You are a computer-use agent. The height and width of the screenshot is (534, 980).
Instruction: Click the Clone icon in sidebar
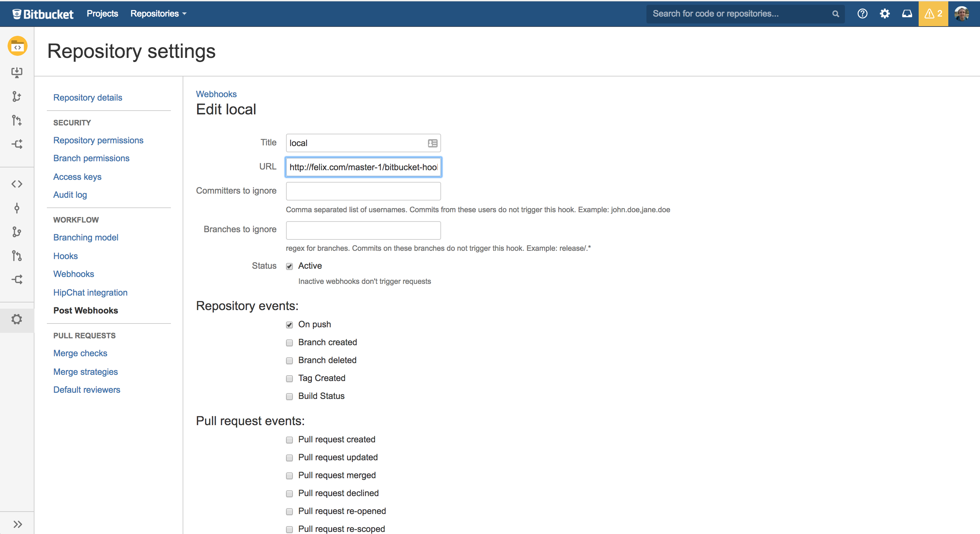click(x=17, y=72)
